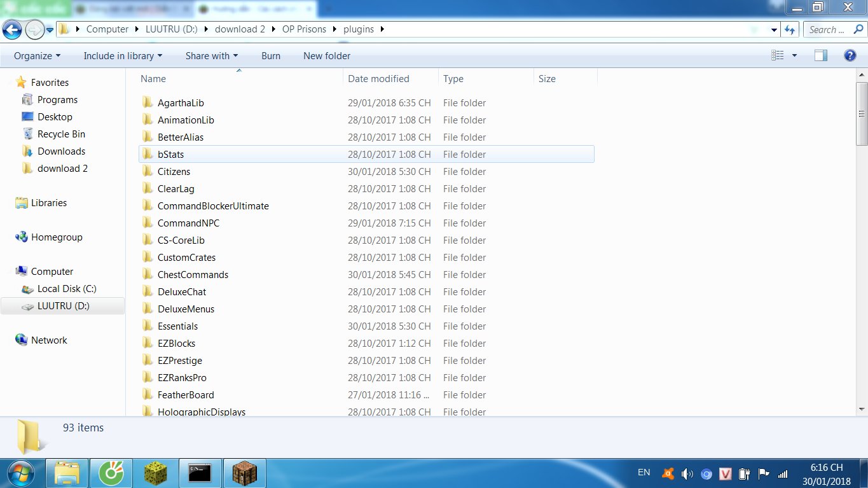Click the speaker icon to adjust volume
The image size is (868, 488).
[687, 473]
